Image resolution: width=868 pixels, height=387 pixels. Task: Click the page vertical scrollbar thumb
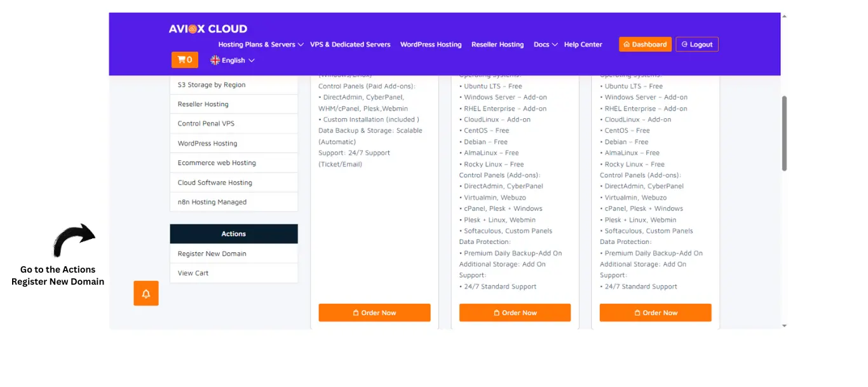(784, 133)
